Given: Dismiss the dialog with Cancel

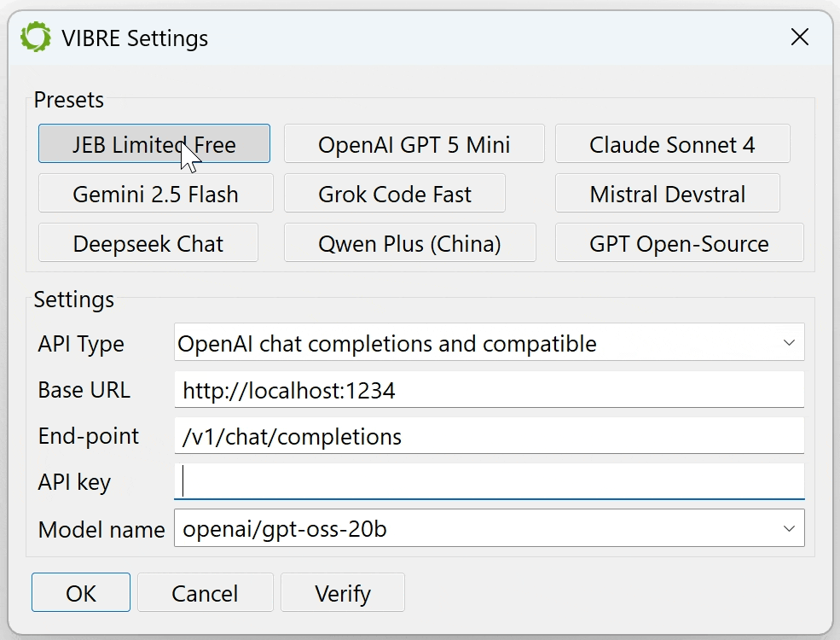Looking at the screenshot, I should pyautogui.click(x=206, y=592).
